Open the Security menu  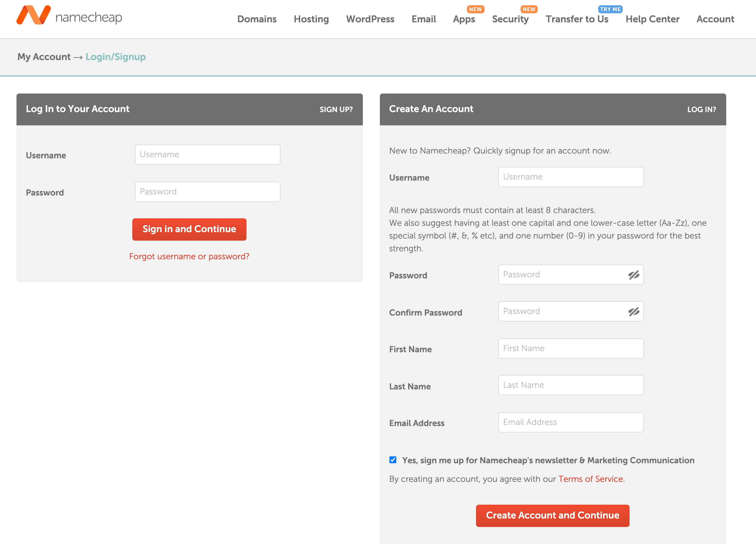[x=510, y=19]
